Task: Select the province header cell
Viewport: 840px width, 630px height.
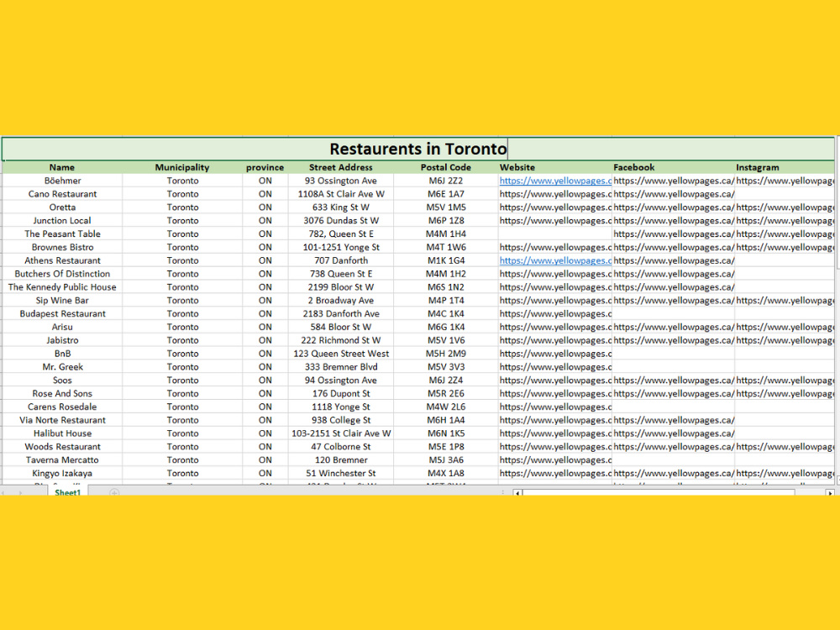Action: [x=265, y=167]
